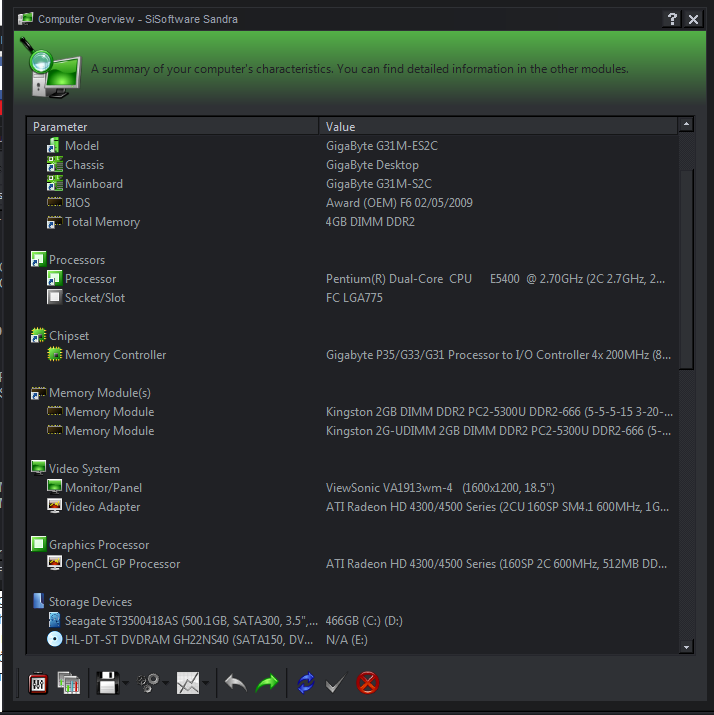This screenshot has width=714, height=715.
Task: Select the 'GigaByte Desktop' chassis value
Action: (372, 165)
